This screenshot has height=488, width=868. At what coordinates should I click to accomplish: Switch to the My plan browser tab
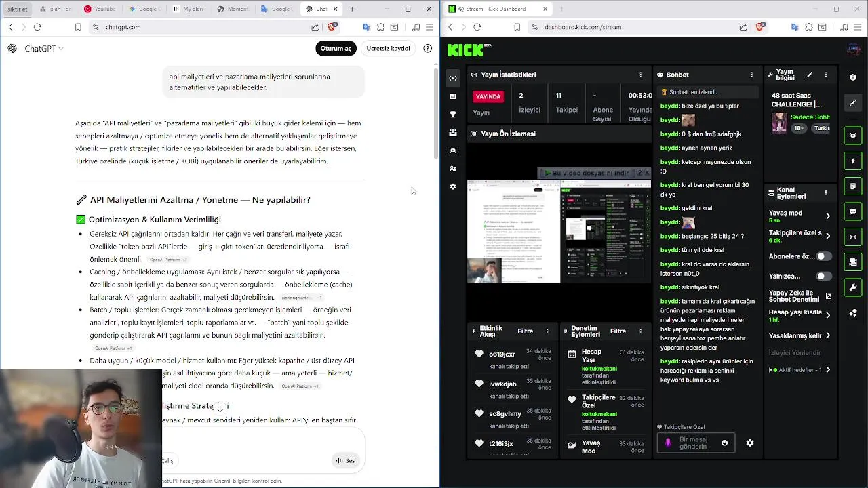click(x=188, y=9)
